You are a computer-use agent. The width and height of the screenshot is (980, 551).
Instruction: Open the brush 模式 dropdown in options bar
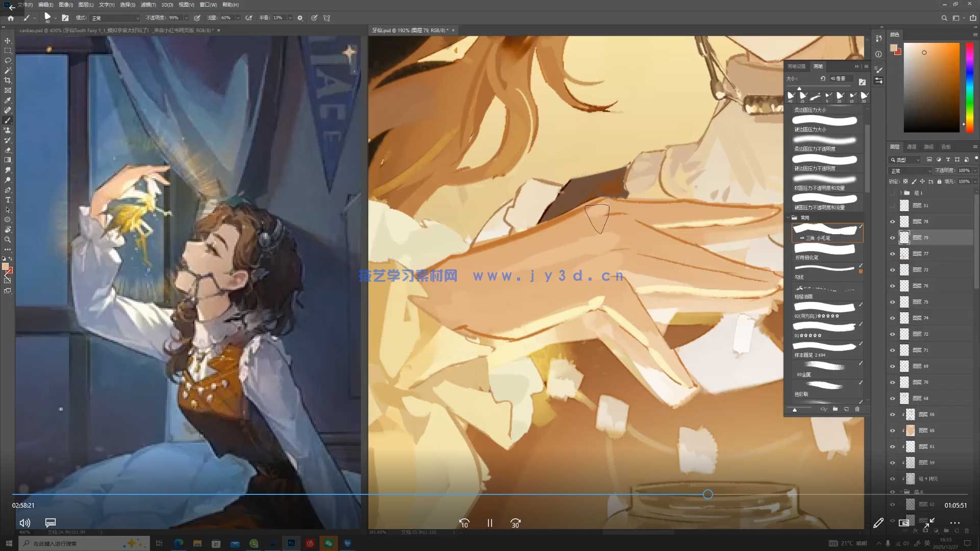coord(115,18)
